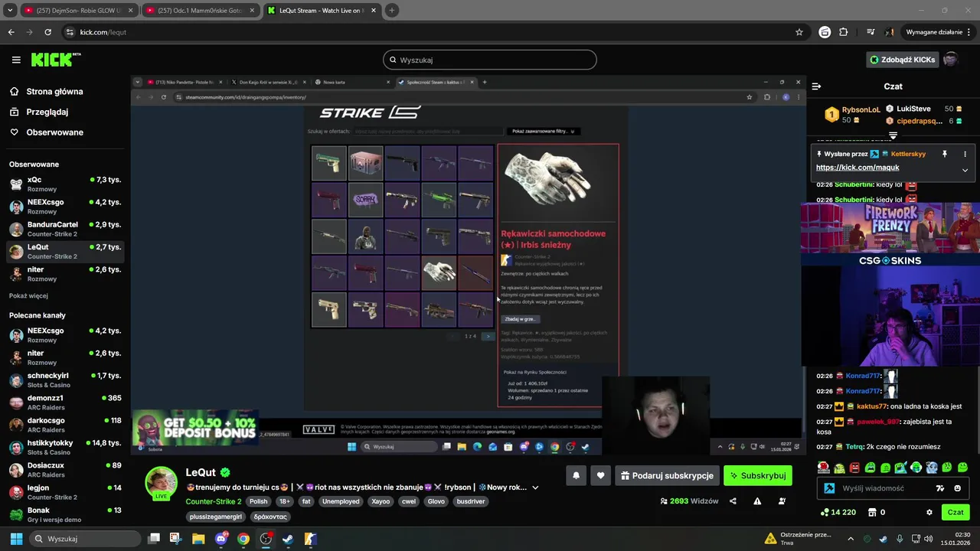Open Windows Start menu

click(16, 539)
